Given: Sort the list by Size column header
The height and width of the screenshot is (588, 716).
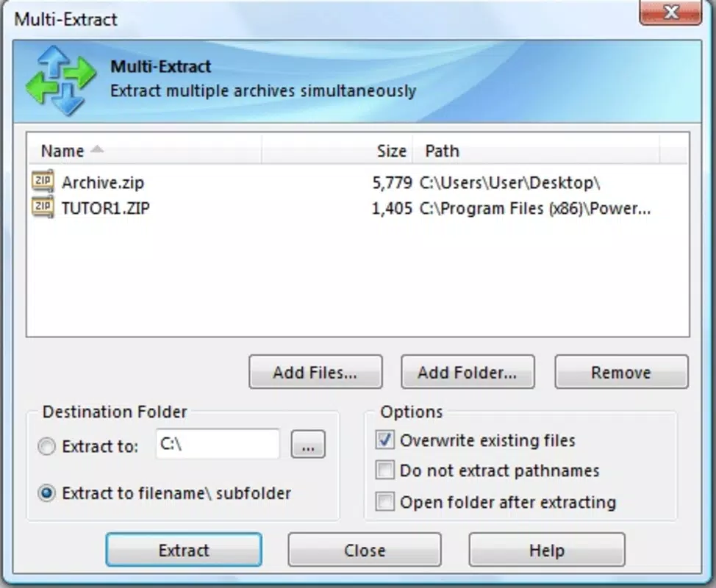Looking at the screenshot, I should tap(337, 151).
